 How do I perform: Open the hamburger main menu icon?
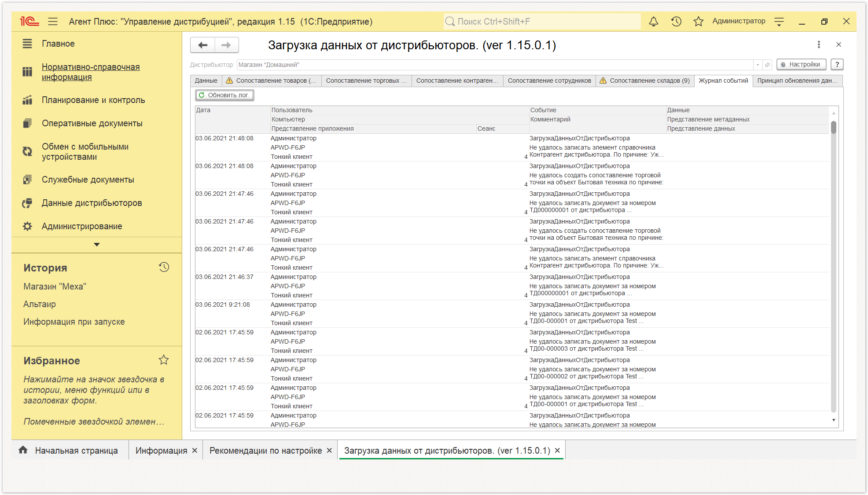point(53,21)
